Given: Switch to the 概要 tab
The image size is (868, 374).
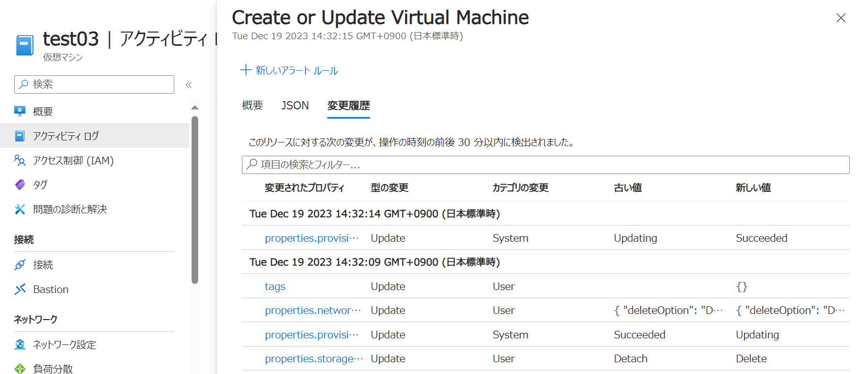Looking at the screenshot, I should [253, 105].
